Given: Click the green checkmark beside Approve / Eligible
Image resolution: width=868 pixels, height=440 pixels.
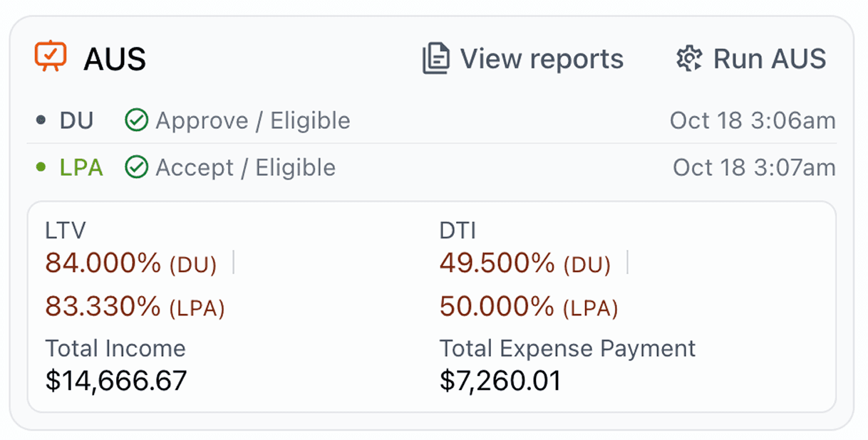Looking at the screenshot, I should pos(136,121).
